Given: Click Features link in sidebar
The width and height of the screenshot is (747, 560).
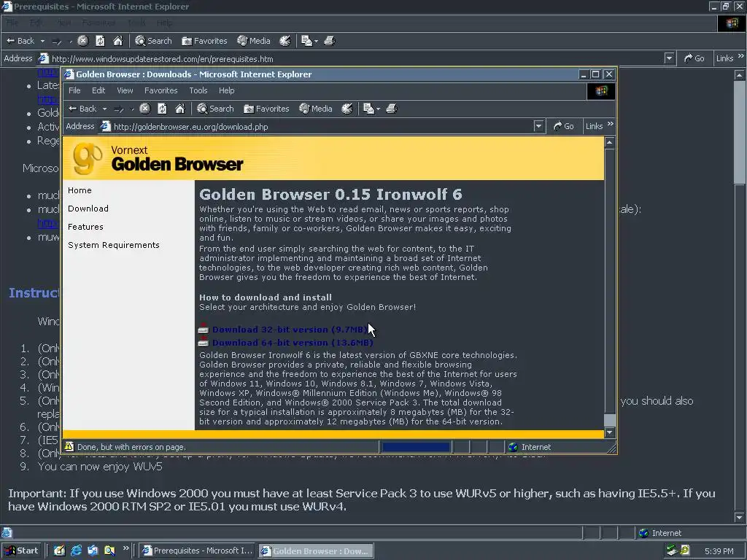Looking at the screenshot, I should click(85, 227).
